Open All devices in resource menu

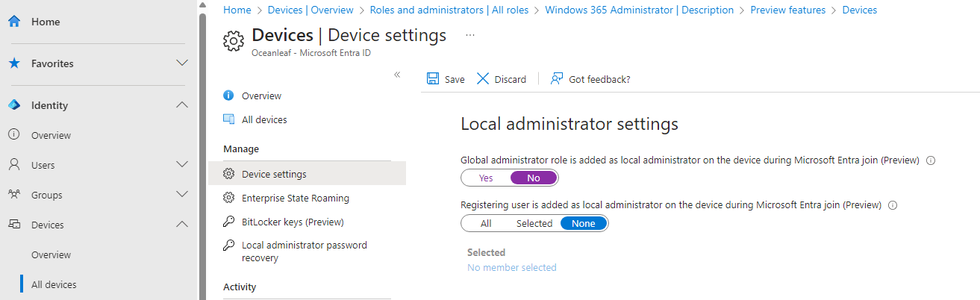[x=264, y=119]
